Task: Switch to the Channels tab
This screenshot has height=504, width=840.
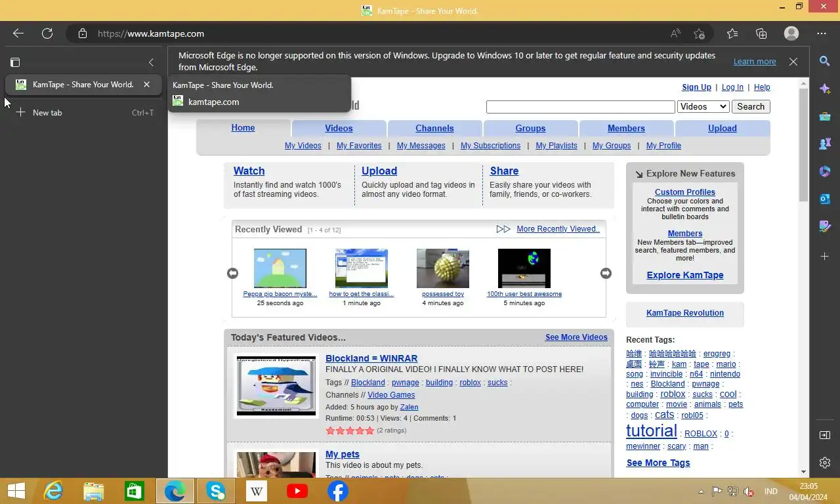Action: coord(434,129)
